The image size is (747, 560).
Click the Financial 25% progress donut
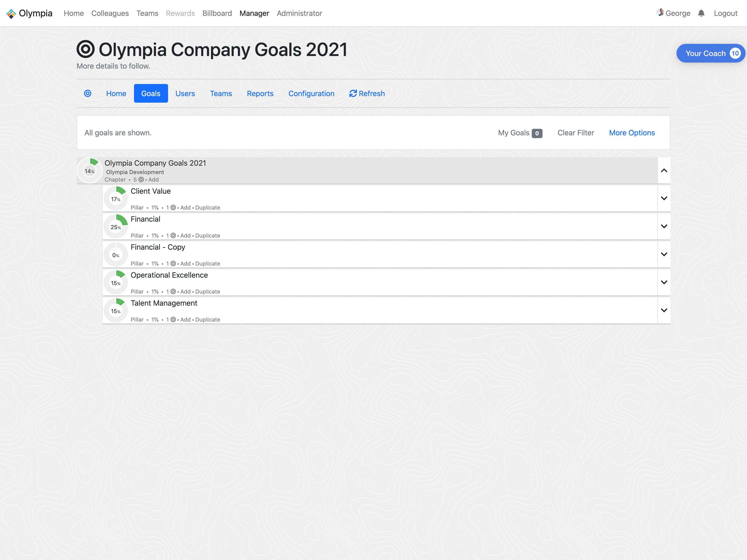(x=116, y=227)
